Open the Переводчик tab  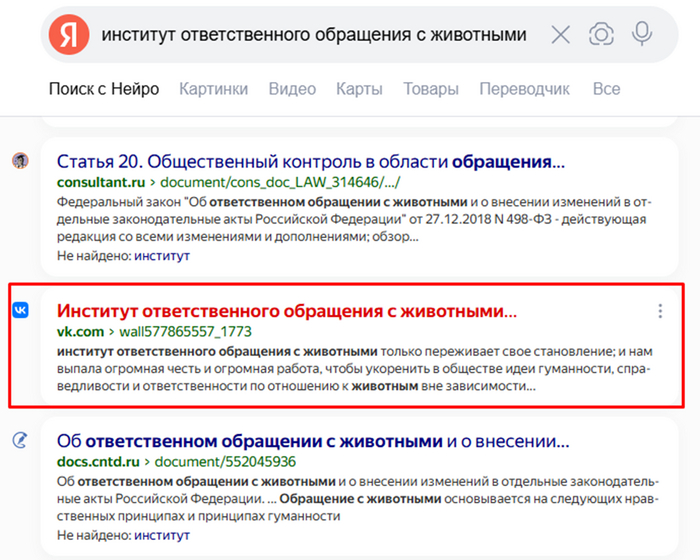pos(524,89)
